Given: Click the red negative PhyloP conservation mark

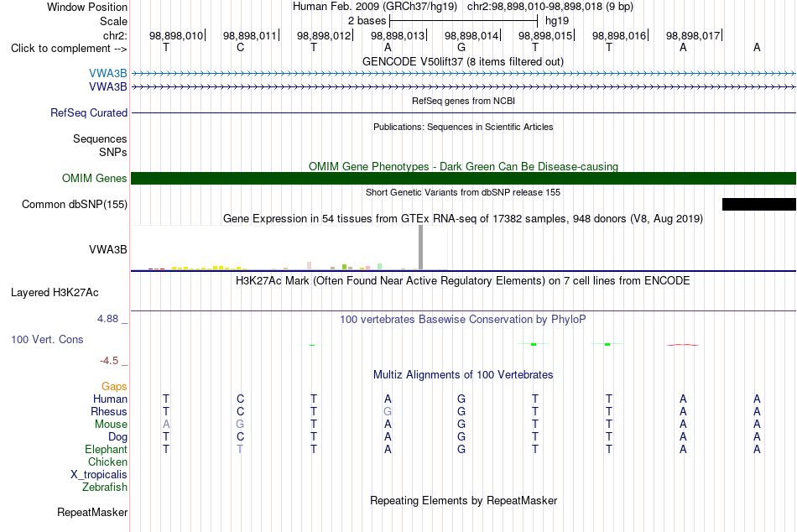Looking at the screenshot, I should [x=683, y=345].
